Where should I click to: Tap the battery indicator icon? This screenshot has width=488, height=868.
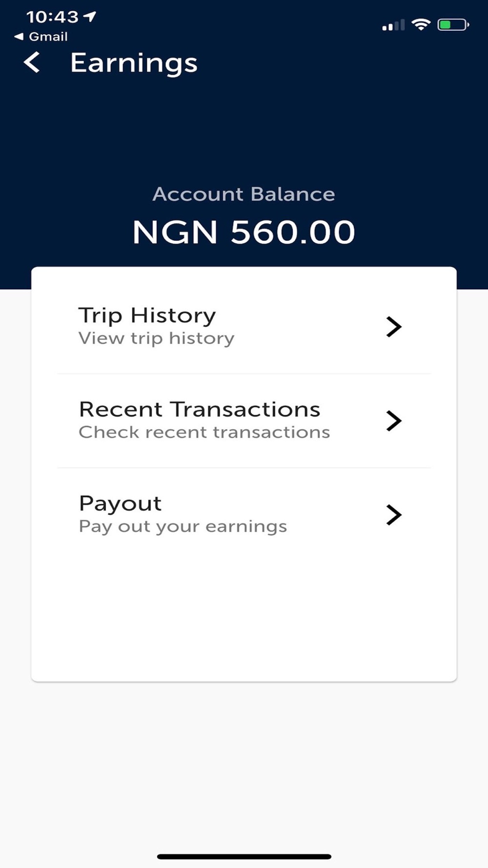pos(453,24)
